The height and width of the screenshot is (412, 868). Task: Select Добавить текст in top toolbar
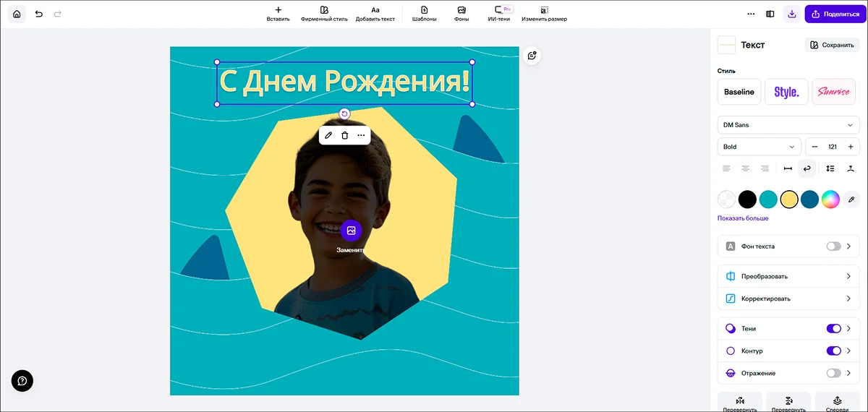point(375,14)
